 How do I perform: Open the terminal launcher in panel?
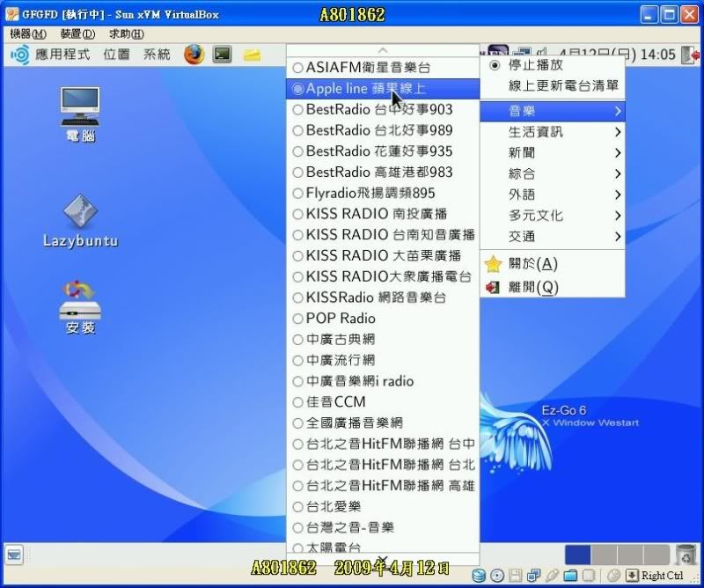(223, 55)
